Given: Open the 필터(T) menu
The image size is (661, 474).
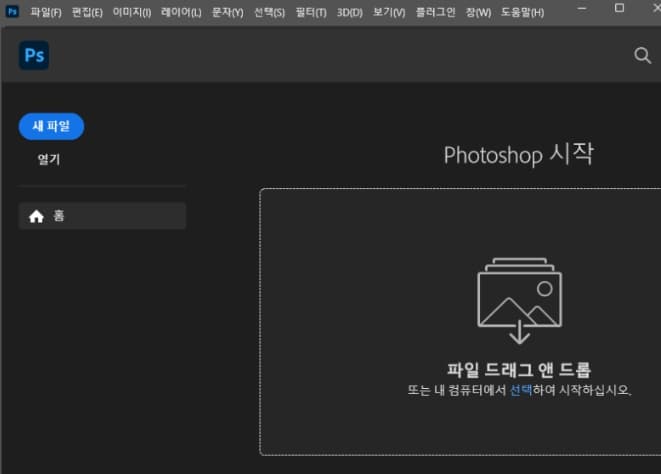Looking at the screenshot, I should point(311,12).
